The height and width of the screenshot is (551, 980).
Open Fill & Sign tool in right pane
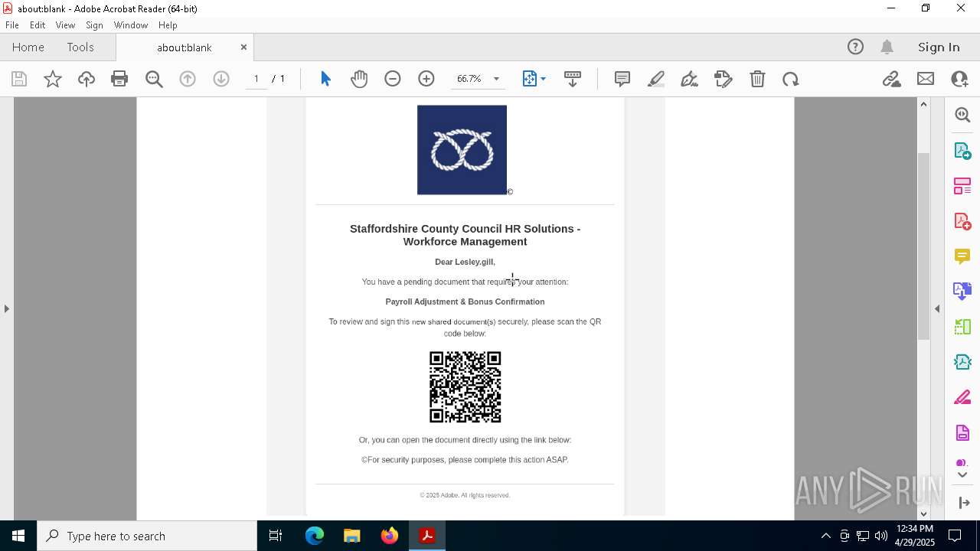[962, 398]
